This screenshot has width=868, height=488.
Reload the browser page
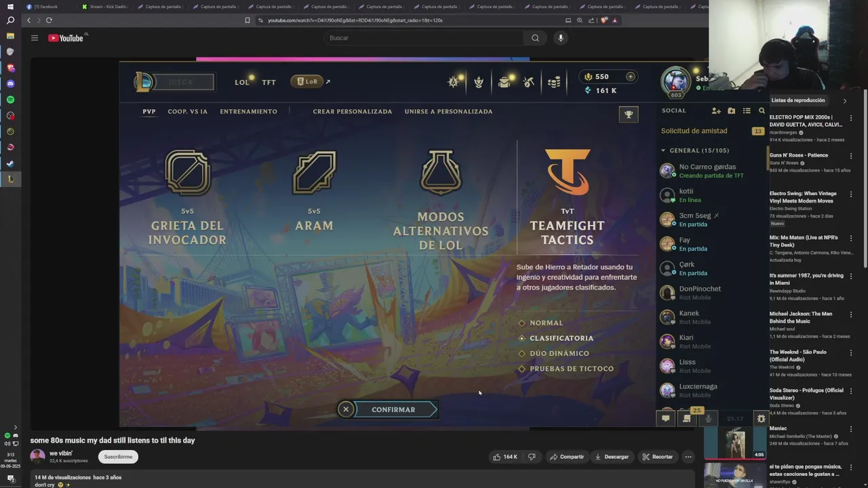[49, 20]
